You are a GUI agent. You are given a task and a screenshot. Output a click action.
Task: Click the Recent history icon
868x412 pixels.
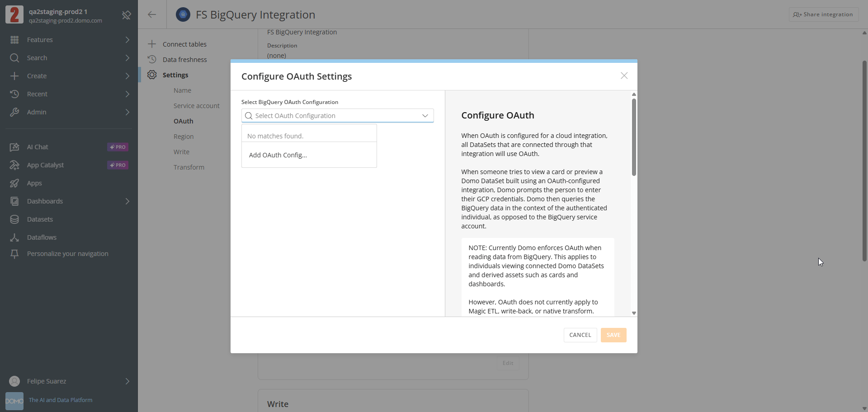[x=14, y=94]
